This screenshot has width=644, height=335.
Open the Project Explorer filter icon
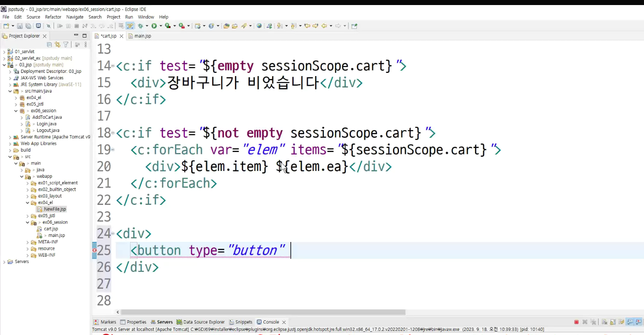pos(66,44)
